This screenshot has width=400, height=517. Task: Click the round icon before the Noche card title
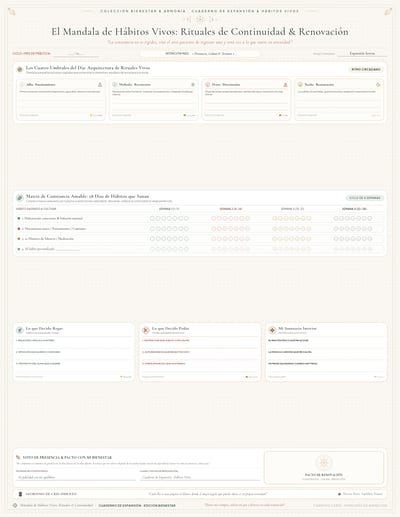pos(300,85)
